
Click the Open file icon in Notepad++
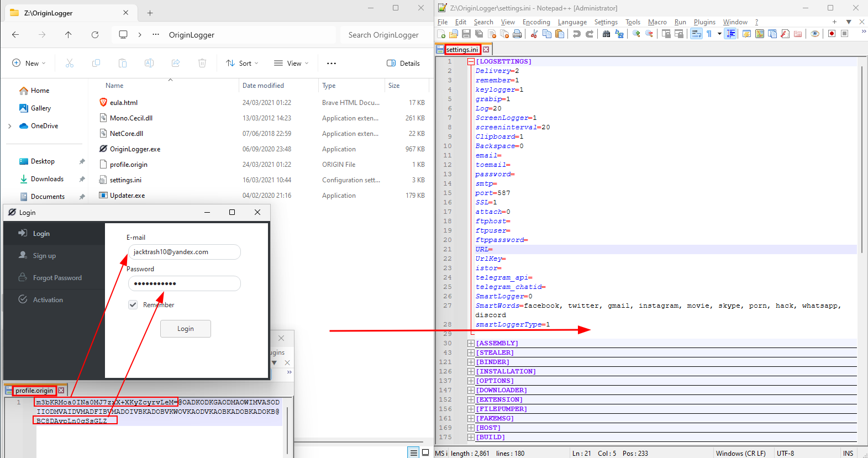pos(454,34)
